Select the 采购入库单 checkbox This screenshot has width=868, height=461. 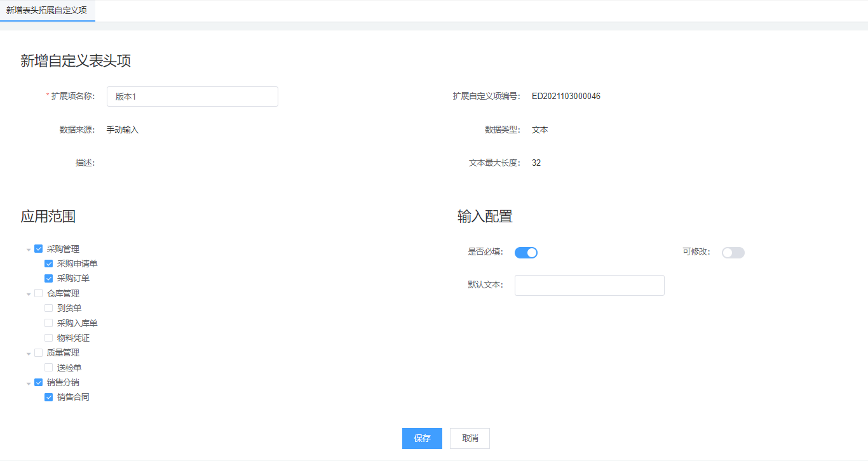point(49,323)
